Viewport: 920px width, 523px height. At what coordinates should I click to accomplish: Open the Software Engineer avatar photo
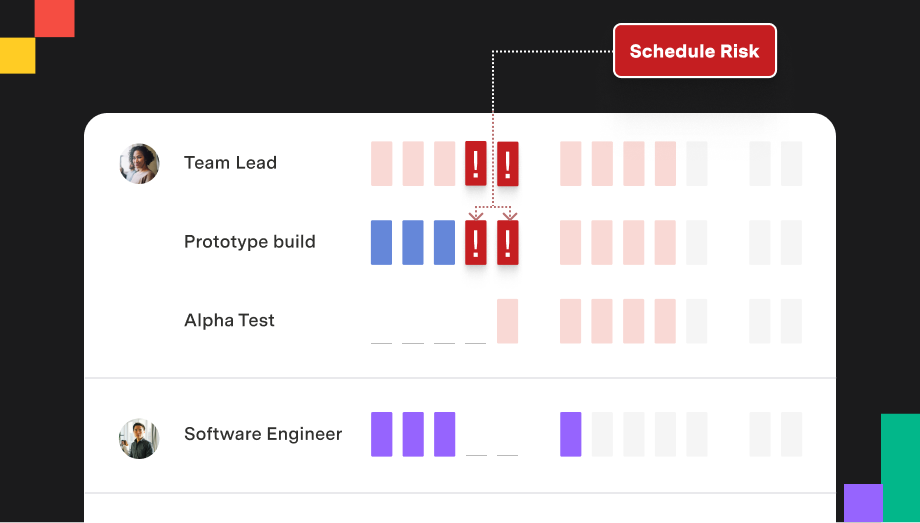tap(139, 438)
